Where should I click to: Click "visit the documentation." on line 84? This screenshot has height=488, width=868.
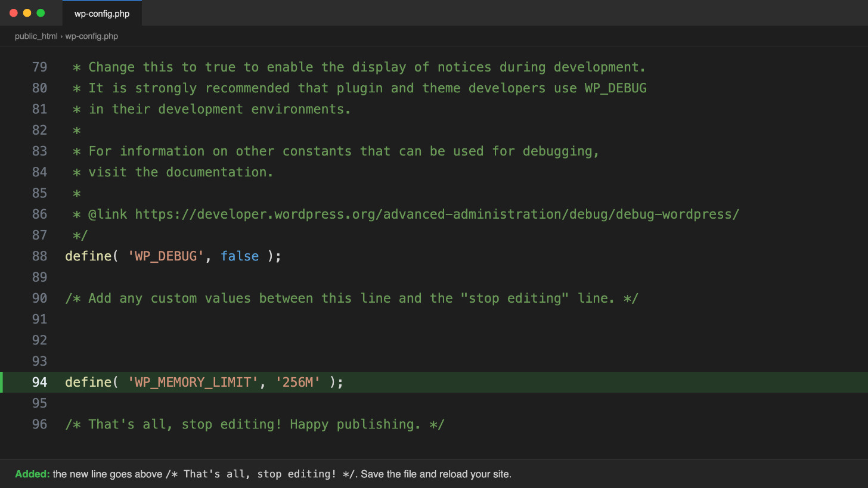(181, 172)
